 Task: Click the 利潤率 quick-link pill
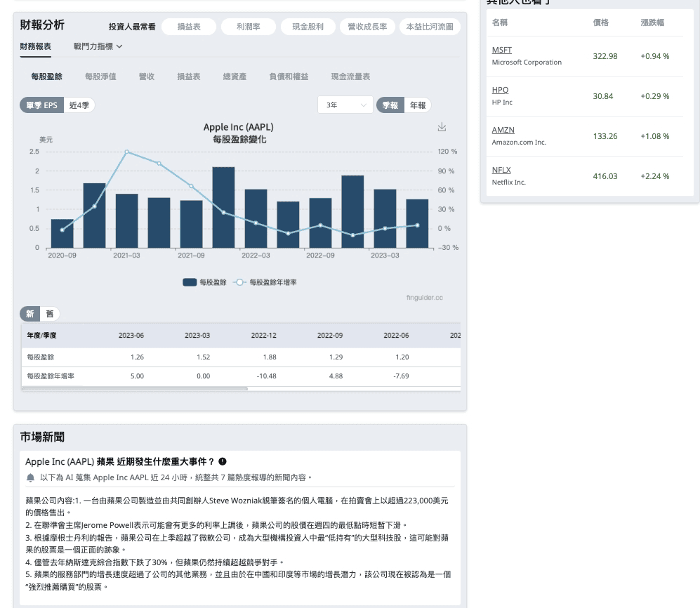[249, 27]
